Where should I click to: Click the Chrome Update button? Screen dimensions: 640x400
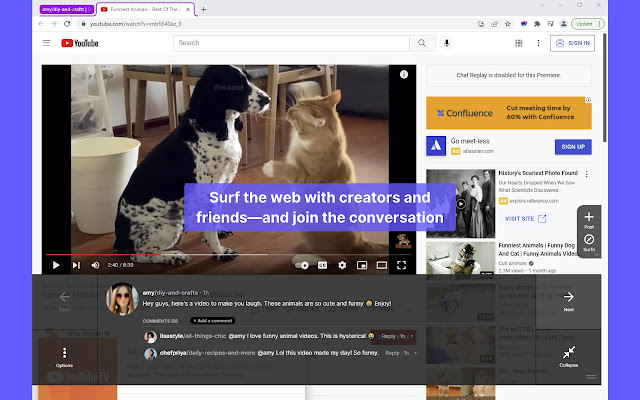[588, 24]
